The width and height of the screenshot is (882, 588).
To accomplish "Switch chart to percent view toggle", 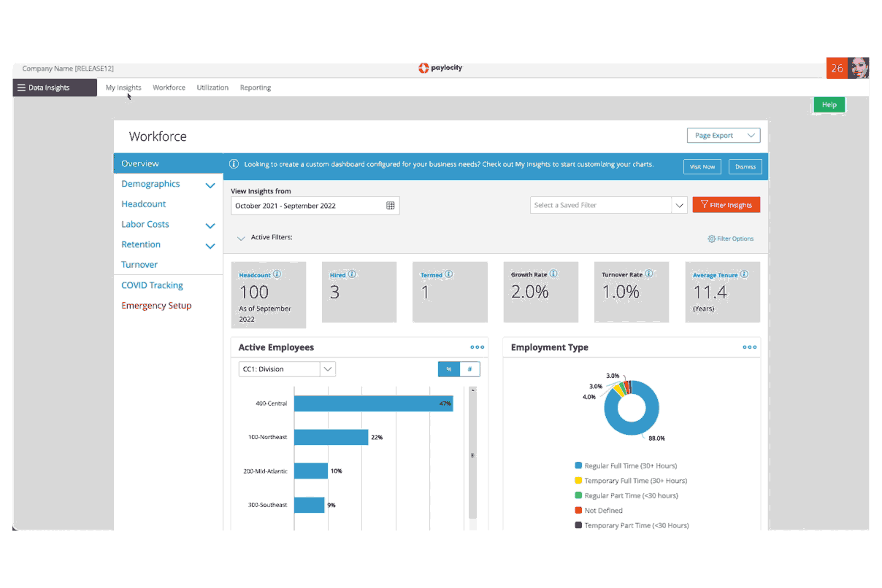I will (x=448, y=369).
